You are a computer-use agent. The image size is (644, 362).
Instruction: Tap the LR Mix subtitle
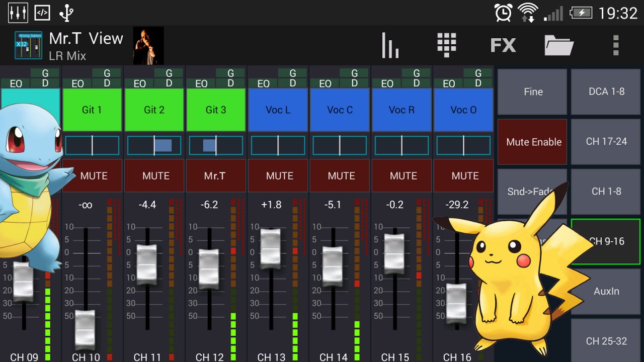(x=67, y=56)
